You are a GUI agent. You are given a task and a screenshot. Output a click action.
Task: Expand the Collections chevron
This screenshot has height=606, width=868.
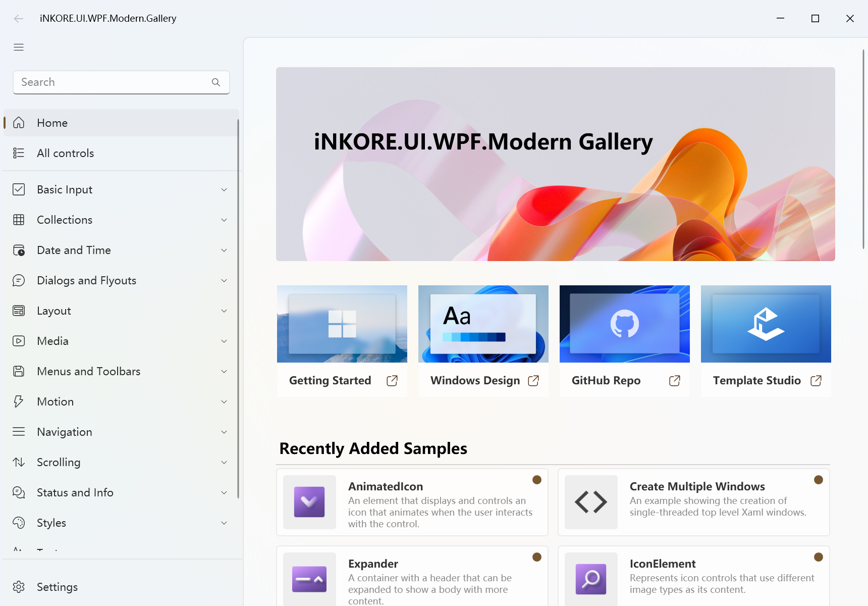pos(224,220)
